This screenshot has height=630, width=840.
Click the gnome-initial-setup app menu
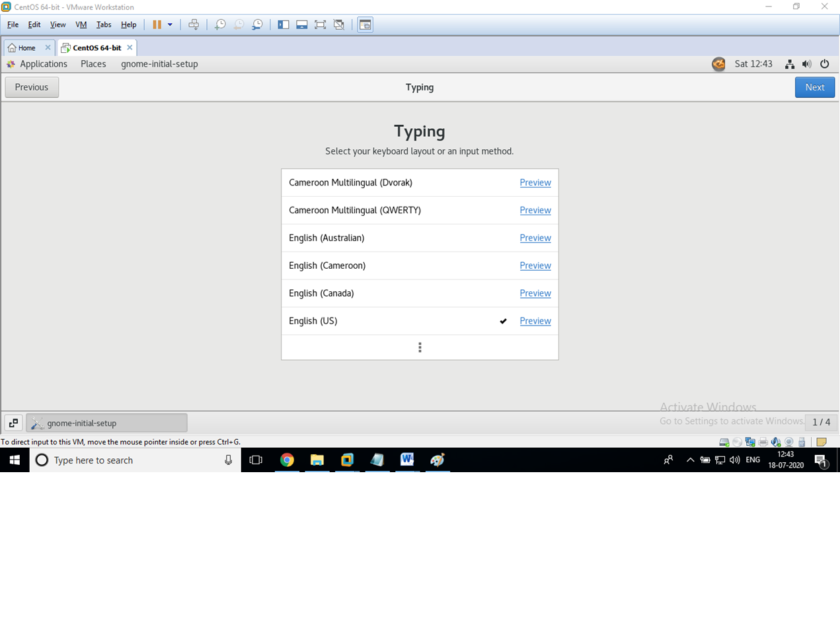tap(159, 64)
